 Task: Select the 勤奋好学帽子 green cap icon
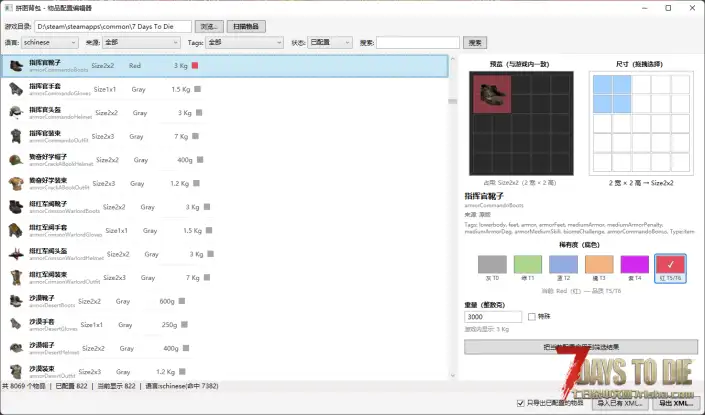(16, 160)
